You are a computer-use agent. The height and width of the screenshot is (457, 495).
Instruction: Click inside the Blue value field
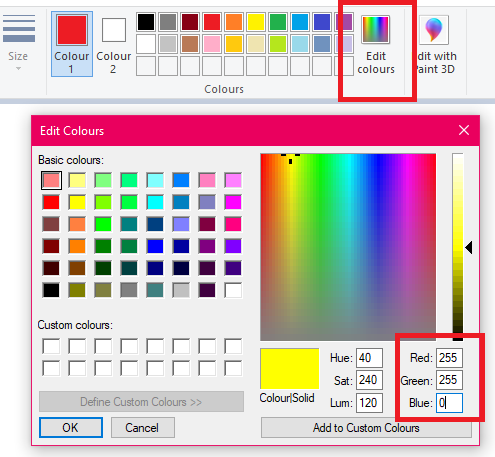point(449,403)
